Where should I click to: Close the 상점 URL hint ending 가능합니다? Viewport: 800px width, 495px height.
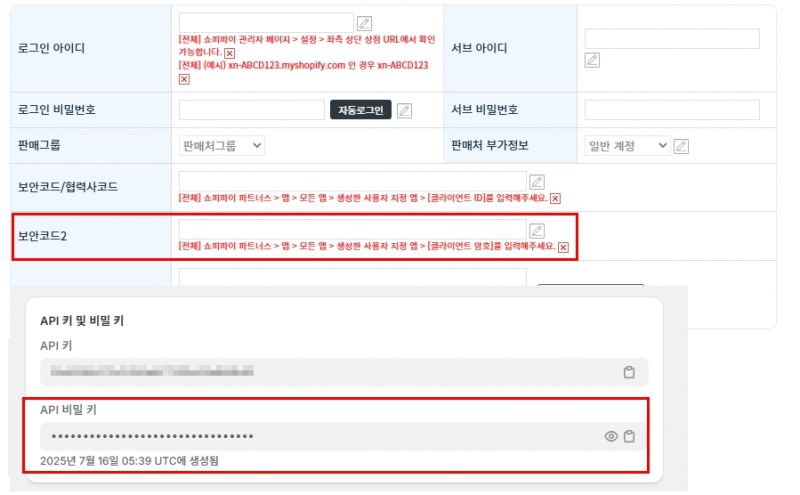230,53
